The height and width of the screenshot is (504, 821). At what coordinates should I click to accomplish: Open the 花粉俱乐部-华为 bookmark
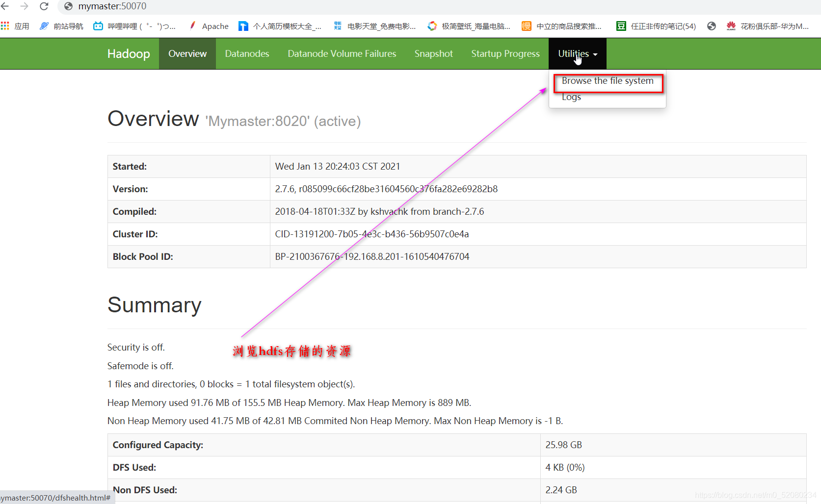pos(768,26)
